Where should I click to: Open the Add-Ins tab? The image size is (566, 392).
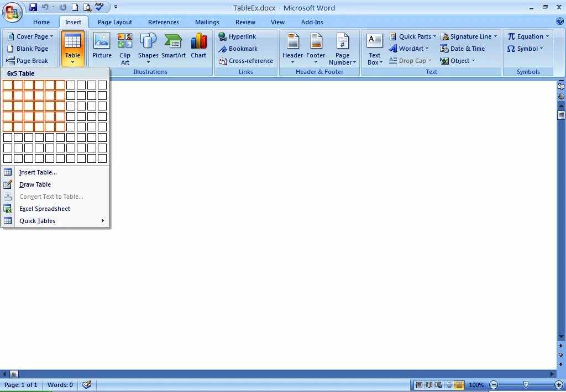[312, 22]
